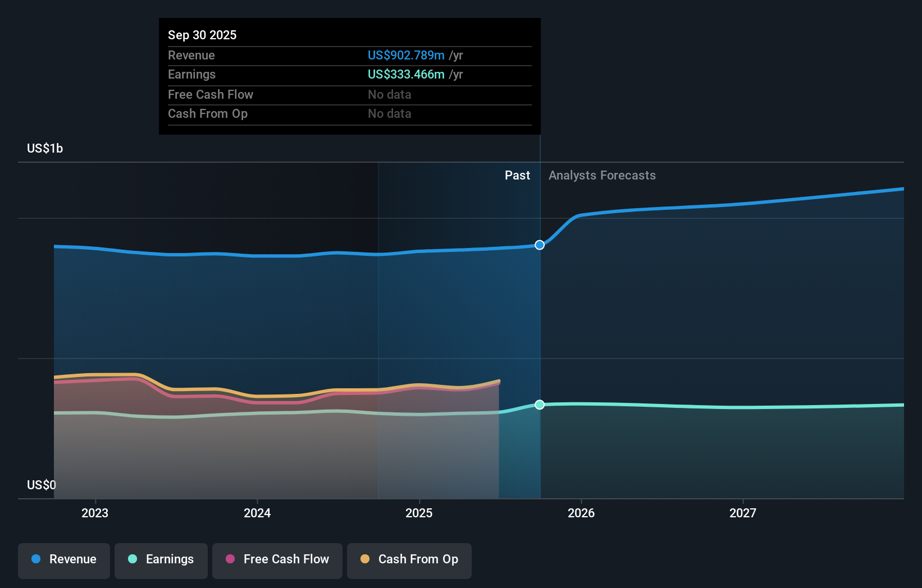Toggle the Revenue series visibility
Image resolution: width=922 pixels, height=588 pixels.
pos(63,559)
